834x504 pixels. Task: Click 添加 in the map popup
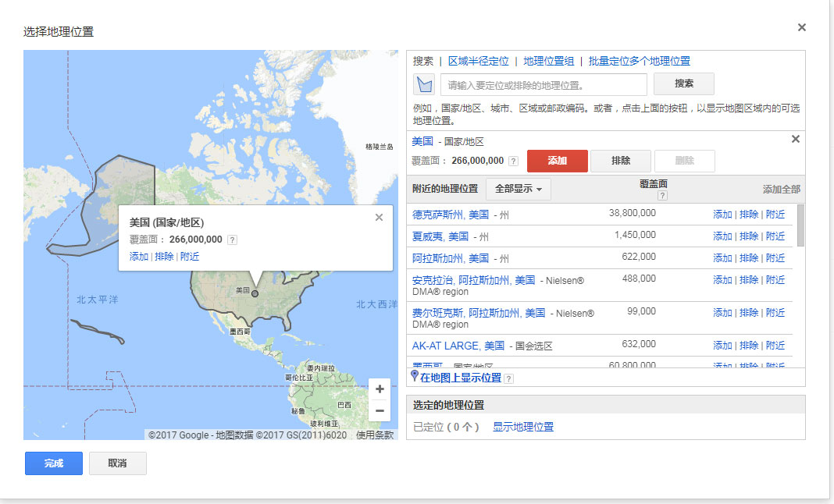point(139,256)
